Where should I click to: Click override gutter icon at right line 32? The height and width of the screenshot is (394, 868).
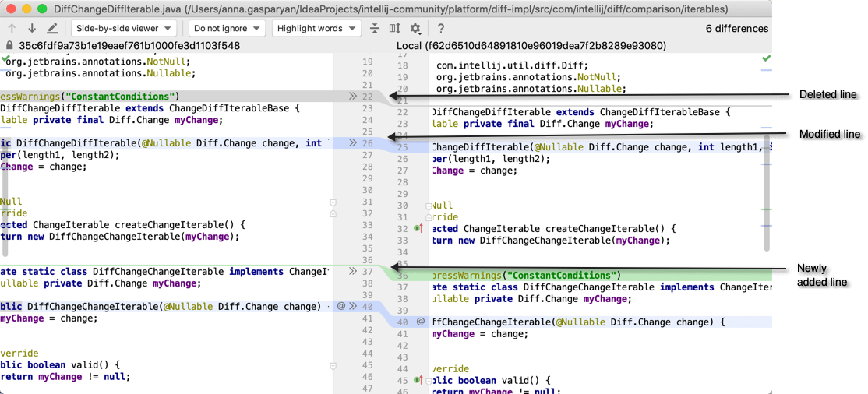pyautogui.click(x=418, y=228)
